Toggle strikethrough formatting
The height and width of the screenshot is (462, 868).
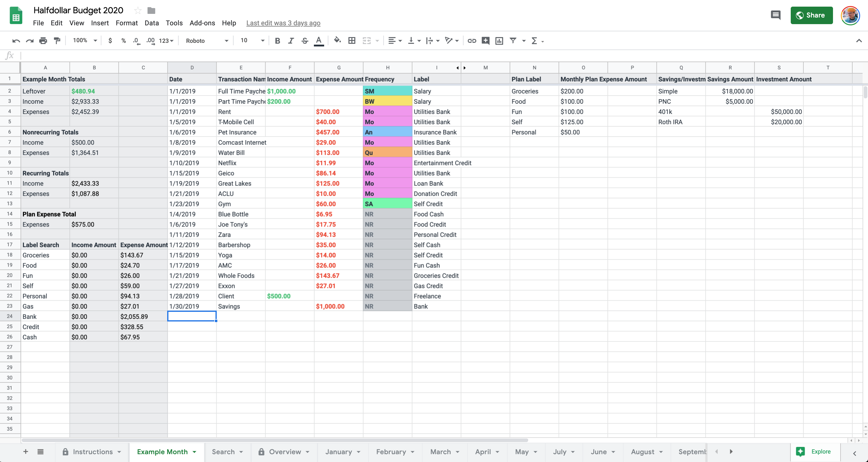305,41
